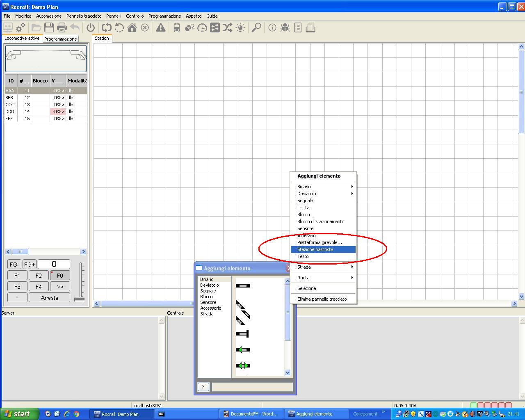Open Rocrail properties gears icon
525x420 pixels.
[20, 27]
